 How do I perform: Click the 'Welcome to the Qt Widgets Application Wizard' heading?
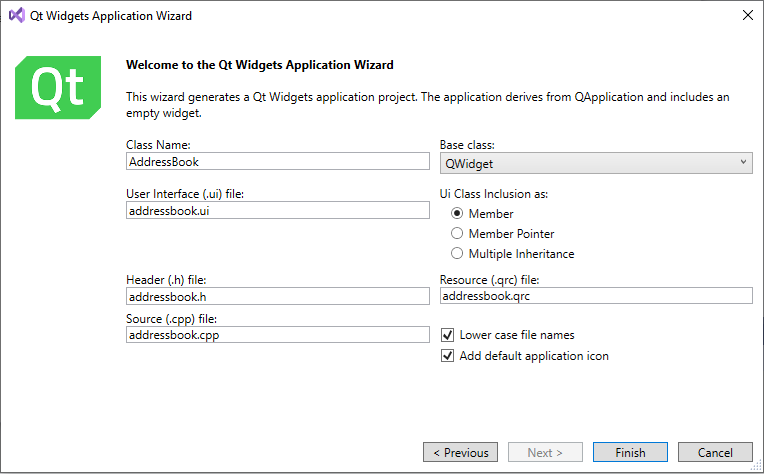[x=260, y=65]
